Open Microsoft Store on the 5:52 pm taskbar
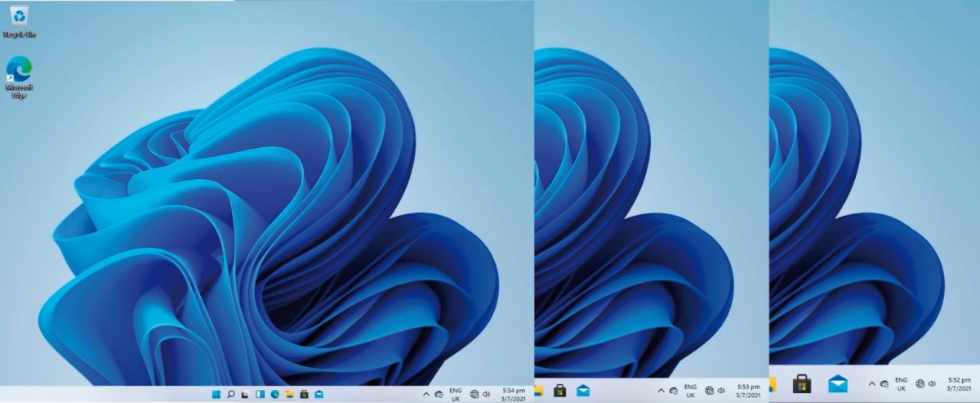The width and height of the screenshot is (980, 403). (802, 383)
